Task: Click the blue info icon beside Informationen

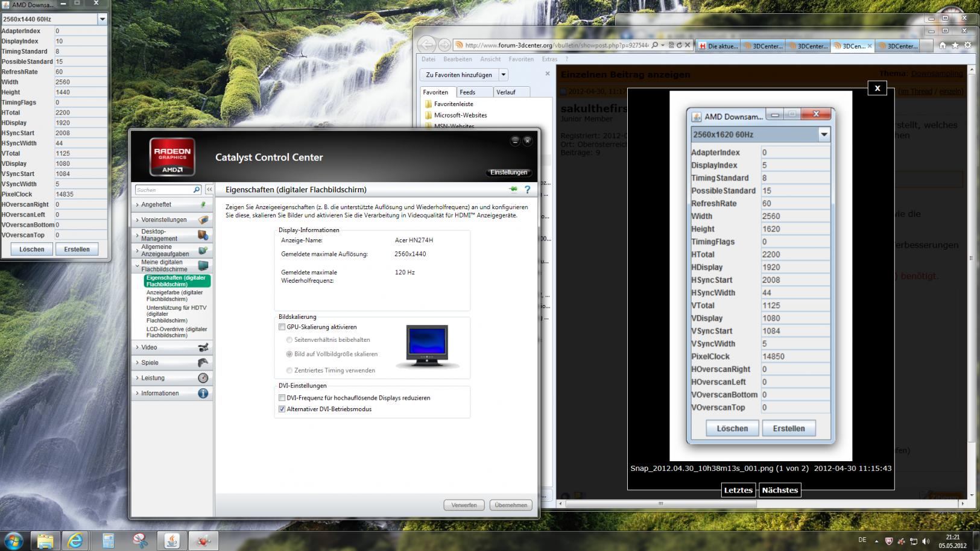Action: (x=203, y=393)
